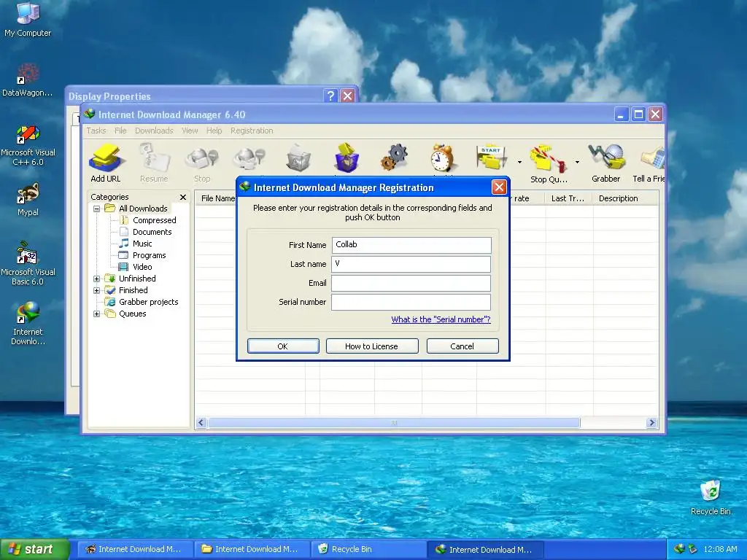747x560 pixels.
Task: Open 'What is the Serial number?' link
Action: 441,319
